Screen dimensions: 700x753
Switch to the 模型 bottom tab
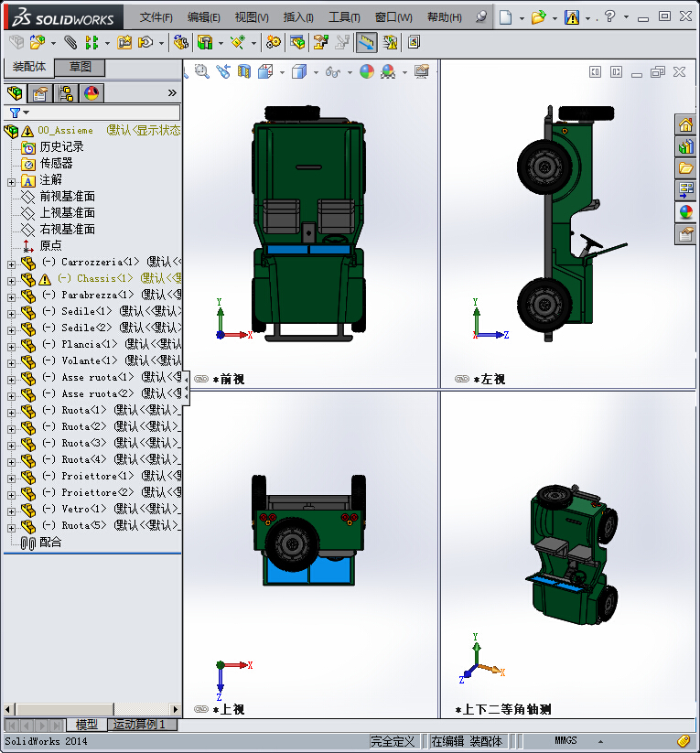pos(87,725)
